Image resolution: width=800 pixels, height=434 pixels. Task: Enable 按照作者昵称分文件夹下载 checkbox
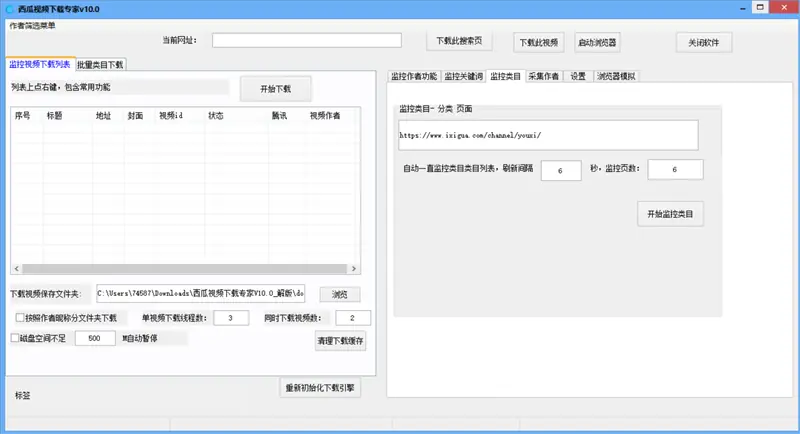click(20, 318)
